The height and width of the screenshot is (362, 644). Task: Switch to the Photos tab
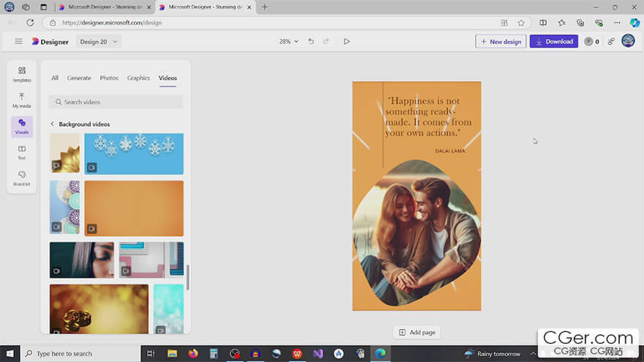click(x=109, y=78)
